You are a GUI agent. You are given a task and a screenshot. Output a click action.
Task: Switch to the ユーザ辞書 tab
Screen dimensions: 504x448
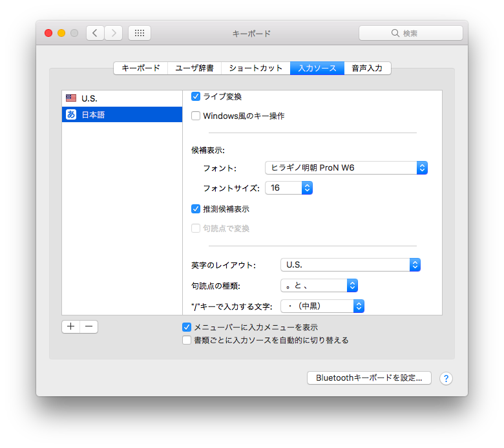coord(194,68)
